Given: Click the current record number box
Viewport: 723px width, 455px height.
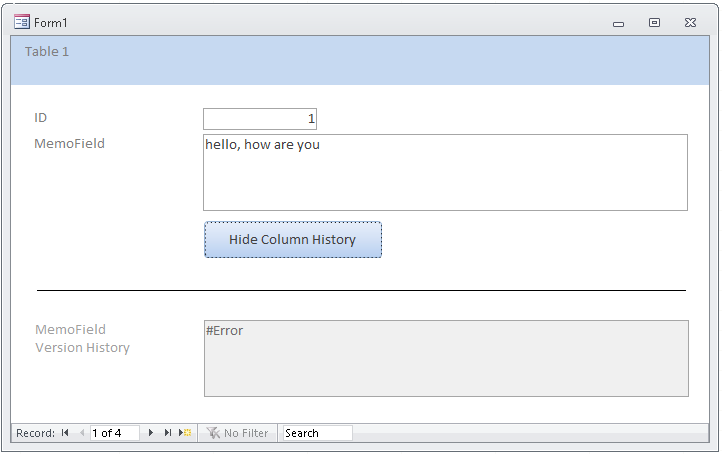Looking at the screenshot, I should pyautogui.click(x=114, y=433).
